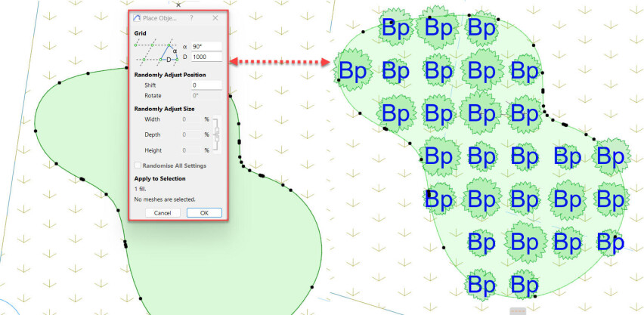Click the grid distance D field
Screen dimensions: 644x315
[x=206, y=57]
